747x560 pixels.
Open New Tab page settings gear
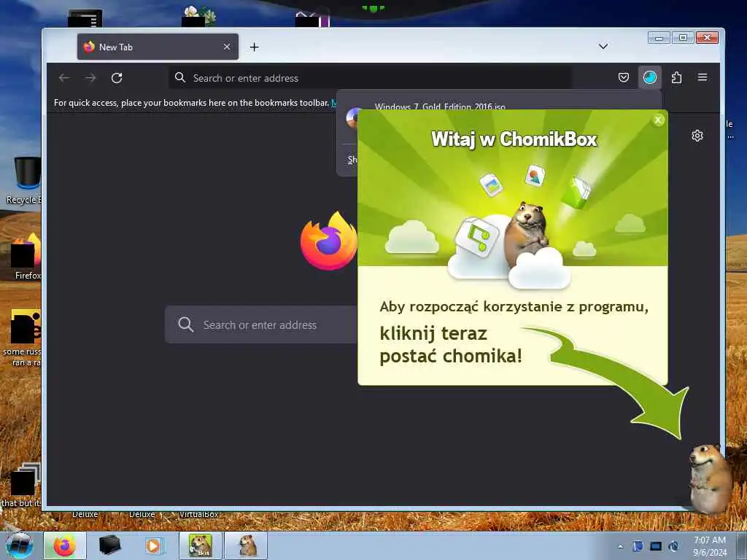(697, 136)
